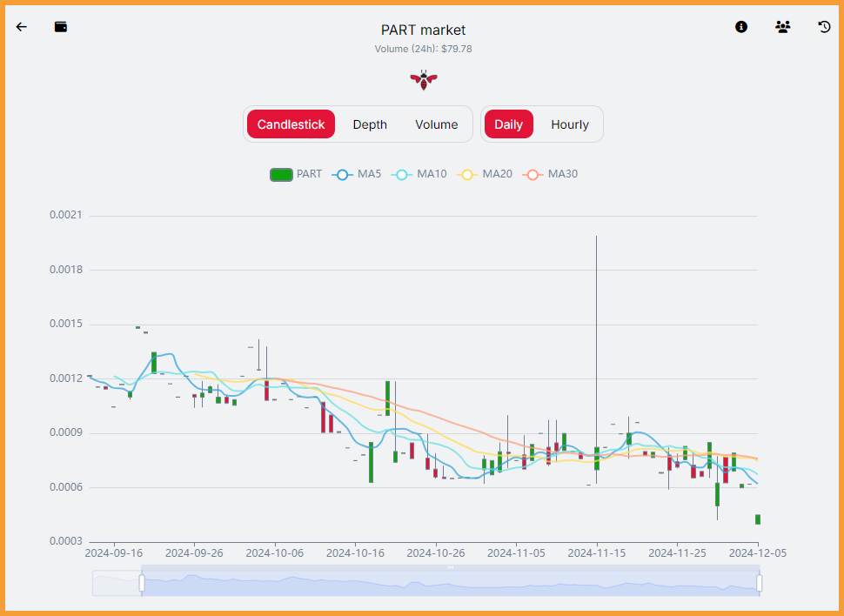
Task: Click the 2024-09-26 date label
Action: click(194, 553)
